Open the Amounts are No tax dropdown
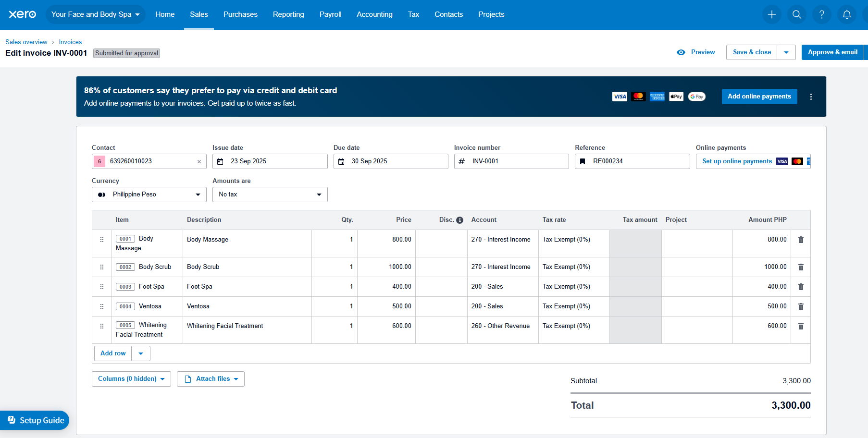 [x=270, y=195]
